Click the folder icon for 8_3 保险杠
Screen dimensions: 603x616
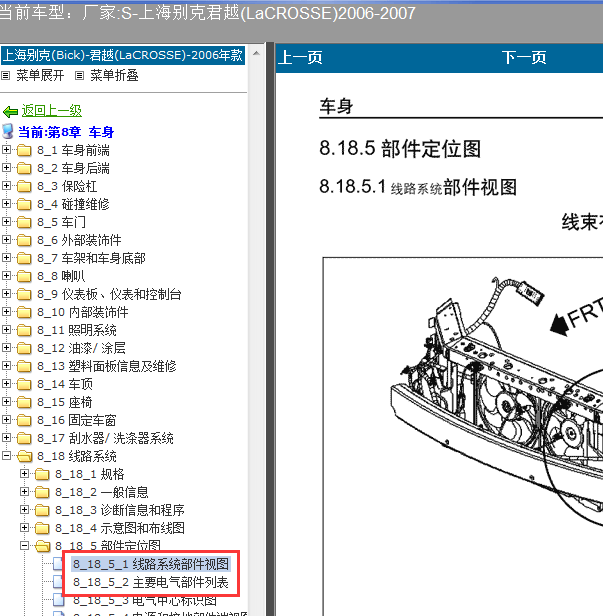[24, 186]
